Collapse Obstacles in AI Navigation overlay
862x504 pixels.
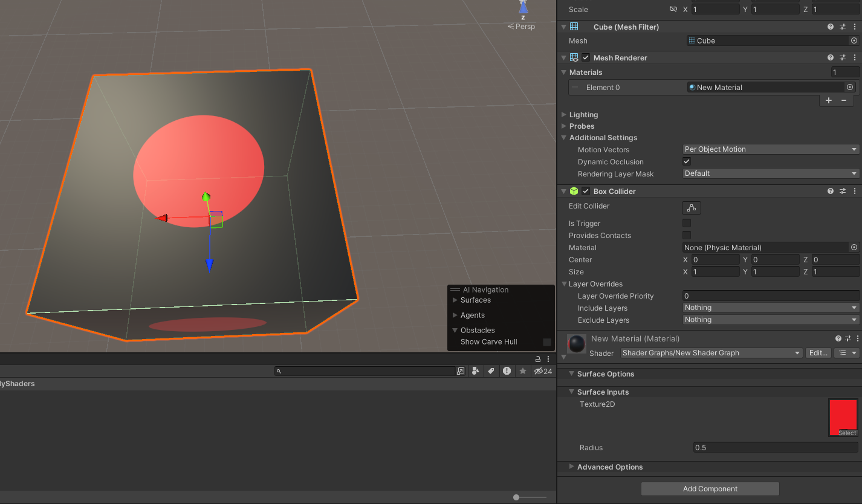coord(455,331)
